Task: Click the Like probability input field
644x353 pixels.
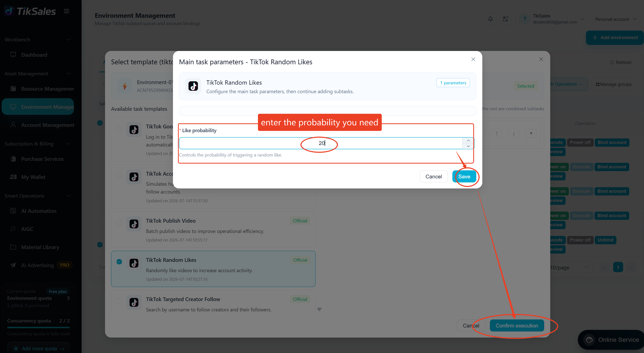Action: [x=321, y=143]
